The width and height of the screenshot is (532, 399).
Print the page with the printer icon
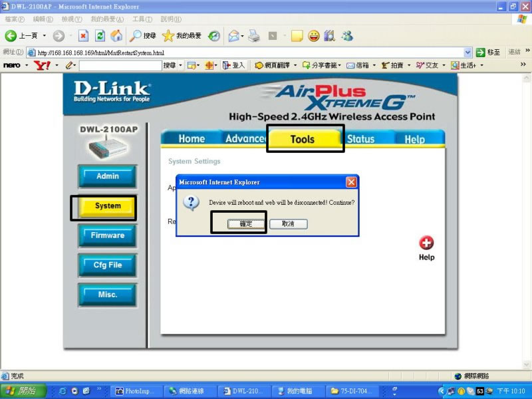[x=254, y=36]
